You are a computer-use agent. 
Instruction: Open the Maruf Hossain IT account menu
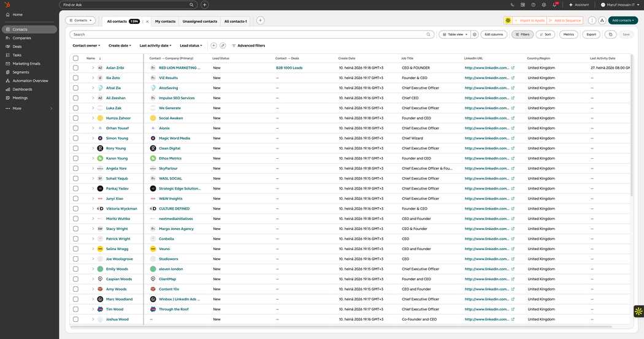click(619, 5)
